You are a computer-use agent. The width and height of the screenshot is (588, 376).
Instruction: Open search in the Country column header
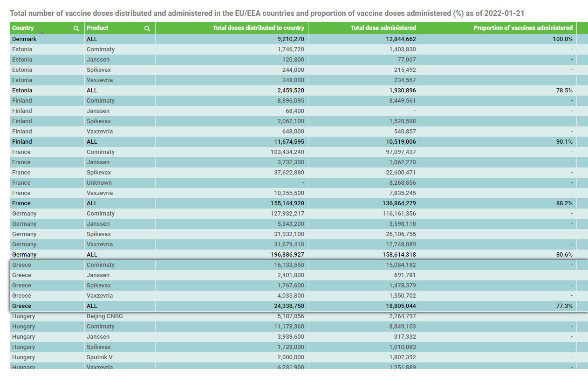click(x=76, y=28)
